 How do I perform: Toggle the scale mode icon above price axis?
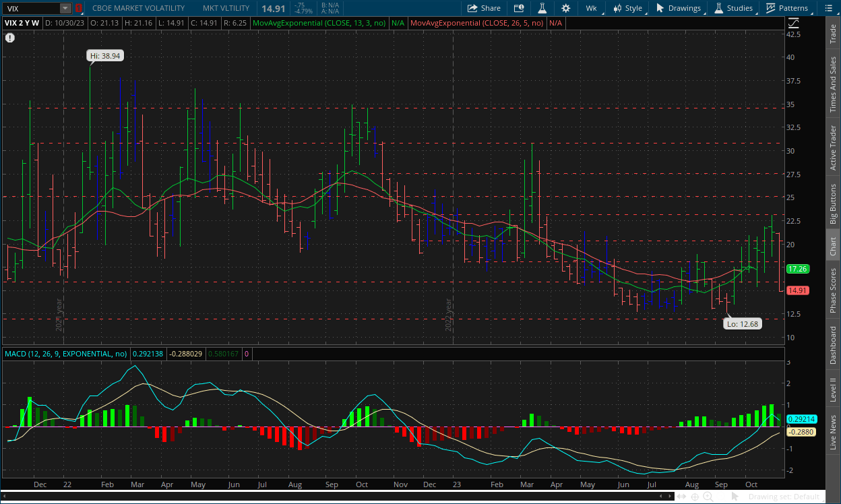click(x=792, y=22)
